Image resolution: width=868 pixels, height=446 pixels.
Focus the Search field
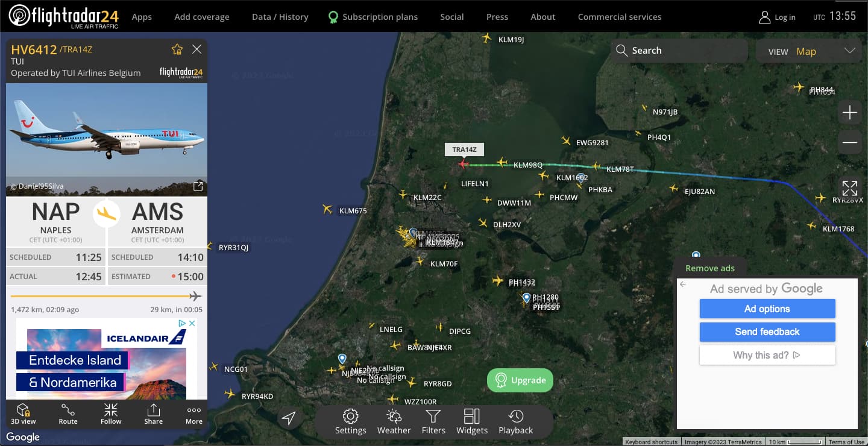point(679,51)
